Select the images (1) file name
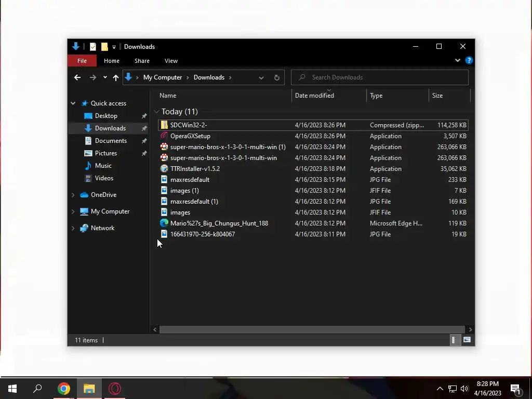 pyautogui.click(x=184, y=190)
